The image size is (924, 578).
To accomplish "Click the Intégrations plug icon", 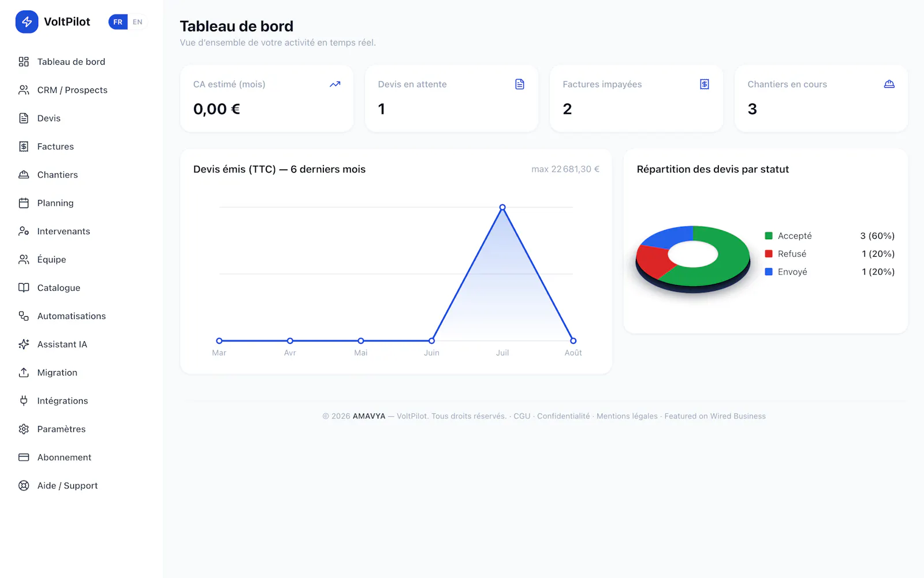I will click(24, 401).
